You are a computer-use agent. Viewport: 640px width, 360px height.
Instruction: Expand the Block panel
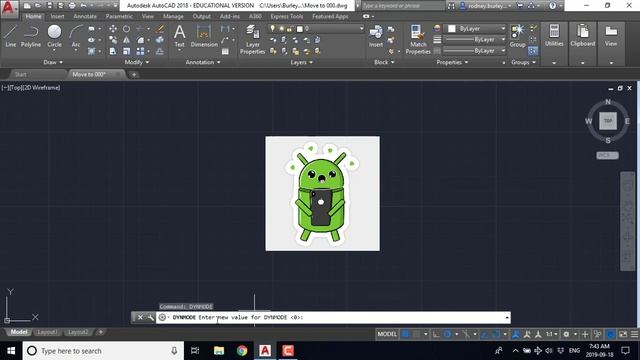point(384,62)
